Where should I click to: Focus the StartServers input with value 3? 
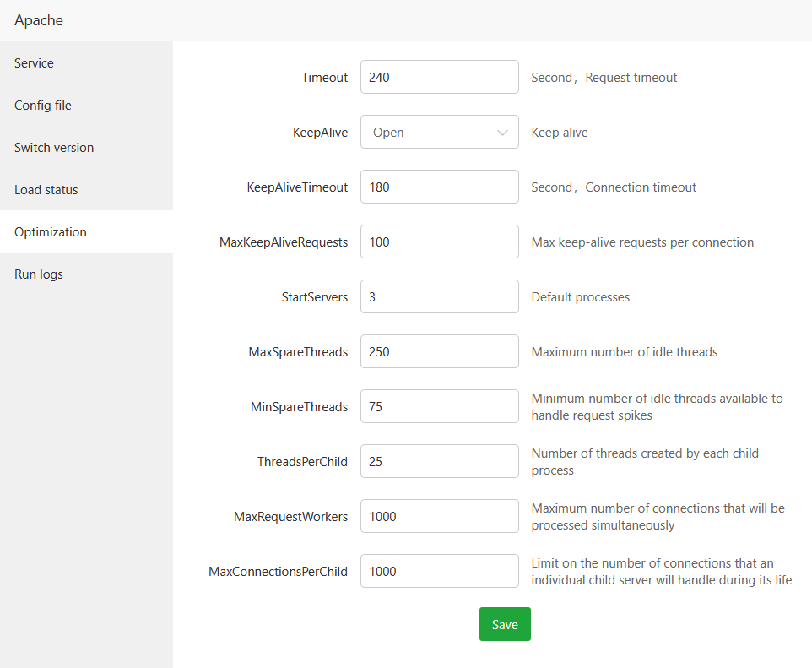(439, 297)
